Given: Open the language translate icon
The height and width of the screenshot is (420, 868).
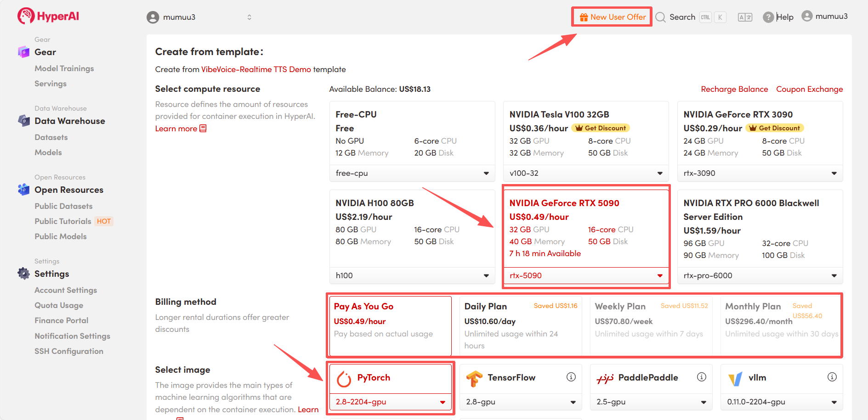Looking at the screenshot, I should pos(745,17).
